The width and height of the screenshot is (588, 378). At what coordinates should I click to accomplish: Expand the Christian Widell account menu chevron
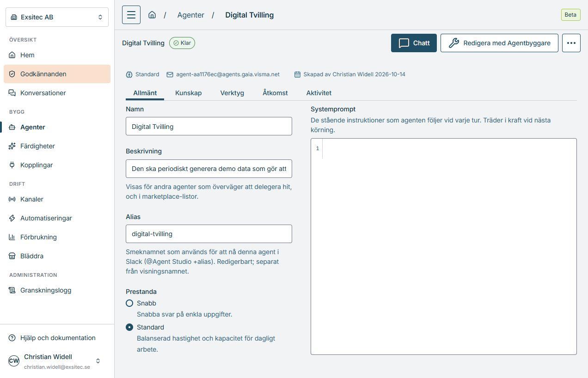pos(98,361)
